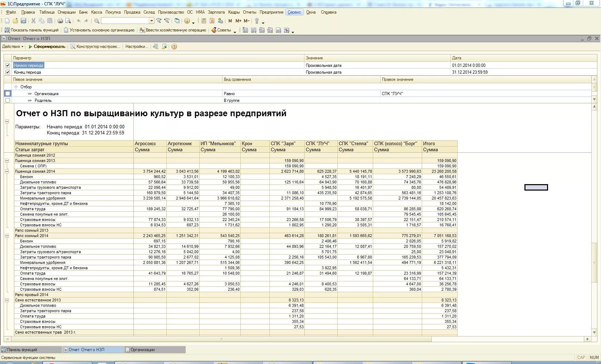Collapse the Пшеница озимая 2014 group

(7, 172)
